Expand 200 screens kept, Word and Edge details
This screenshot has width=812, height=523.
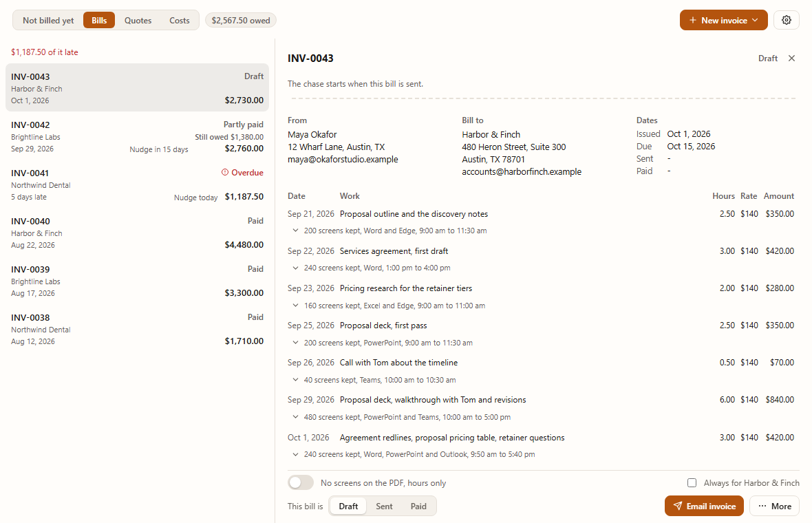[x=295, y=231]
